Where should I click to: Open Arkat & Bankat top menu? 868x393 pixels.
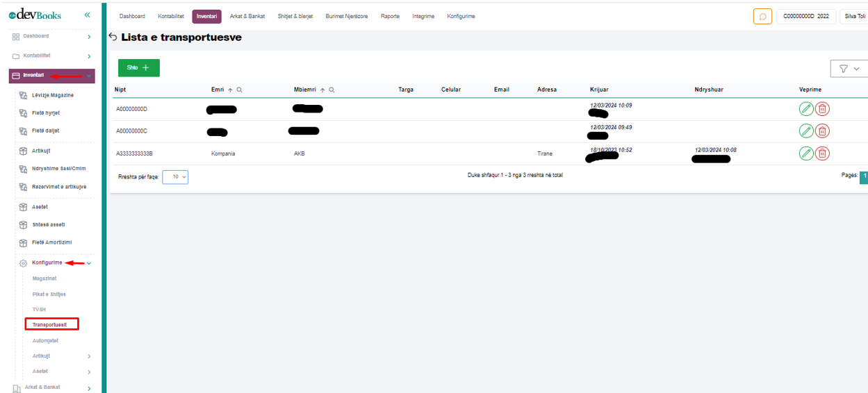[247, 16]
